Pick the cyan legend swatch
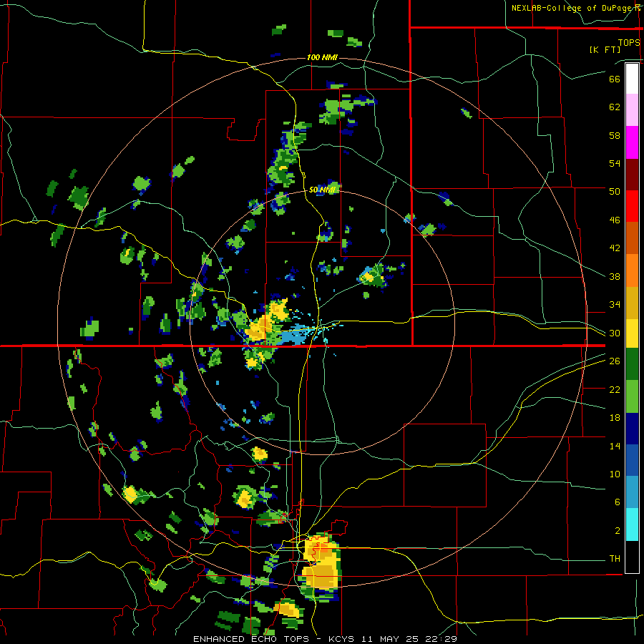The image size is (644, 644). [632, 525]
